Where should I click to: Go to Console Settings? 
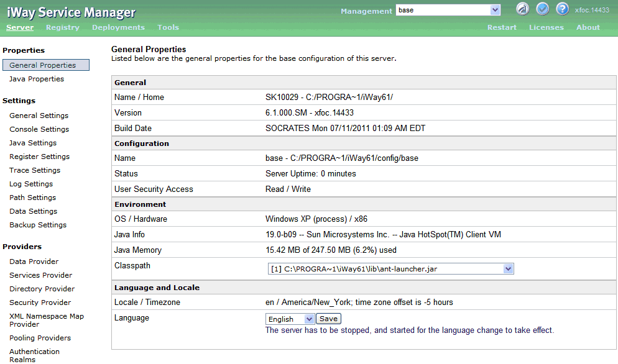click(x=39, y=129)
